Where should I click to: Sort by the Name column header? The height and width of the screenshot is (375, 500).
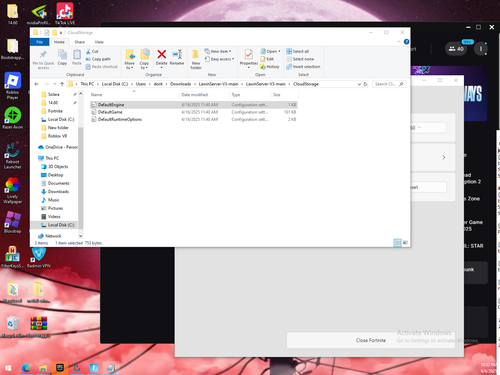134,95
